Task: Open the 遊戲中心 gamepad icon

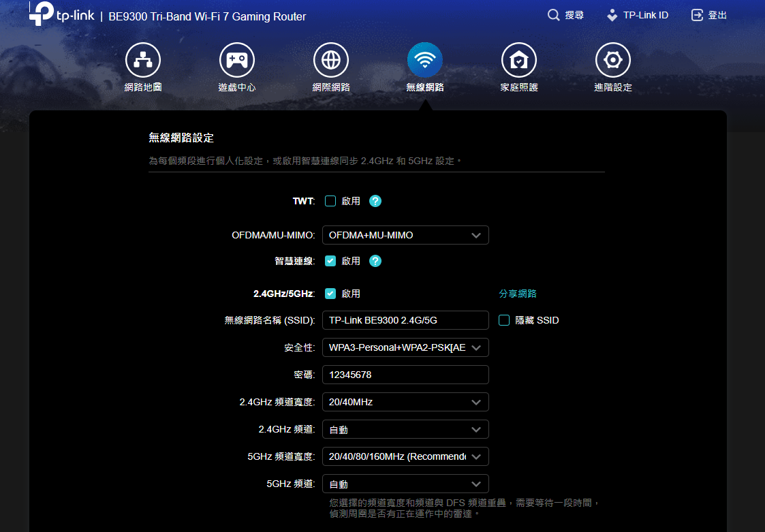Action: pyautogui.click(x=237, y=60)
